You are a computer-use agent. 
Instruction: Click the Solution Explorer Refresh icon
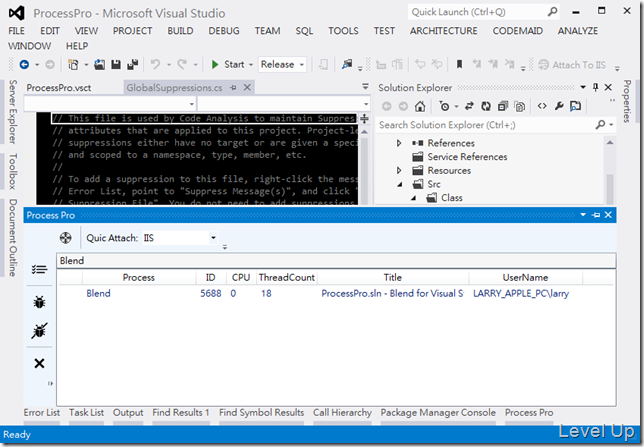486,106
